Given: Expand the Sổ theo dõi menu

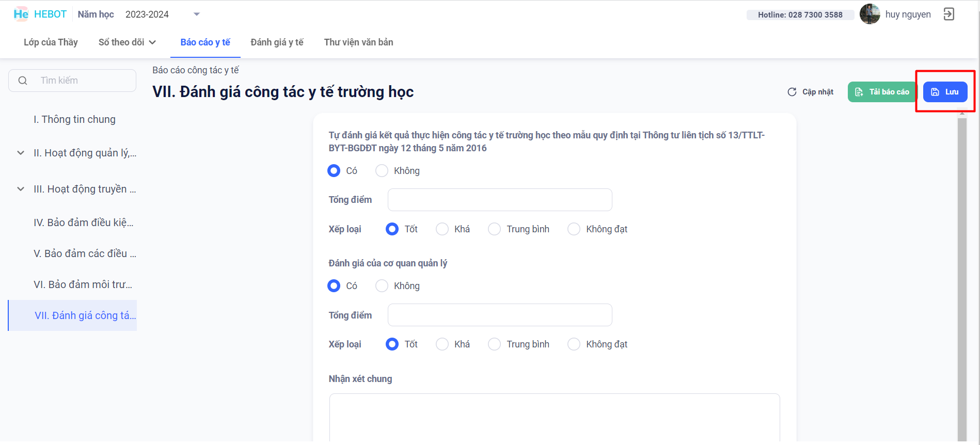Looking at the screenshot, I should (x=127, y=42).
